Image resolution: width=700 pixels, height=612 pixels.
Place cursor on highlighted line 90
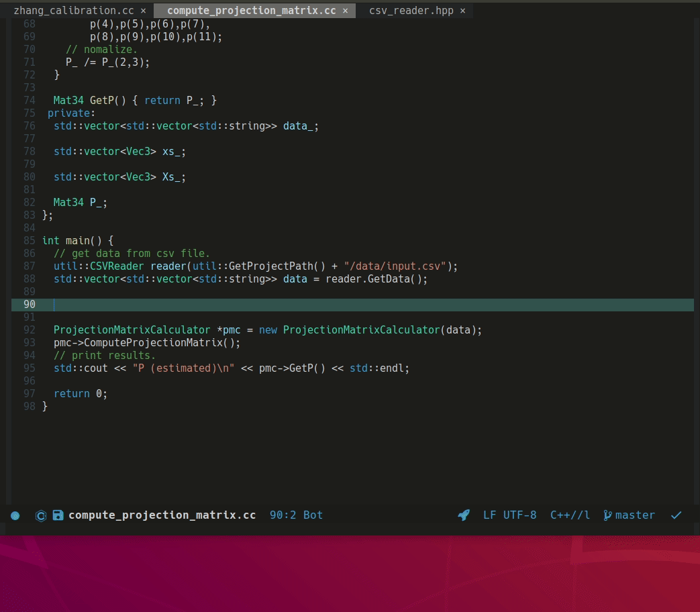[x=352, y=305]
